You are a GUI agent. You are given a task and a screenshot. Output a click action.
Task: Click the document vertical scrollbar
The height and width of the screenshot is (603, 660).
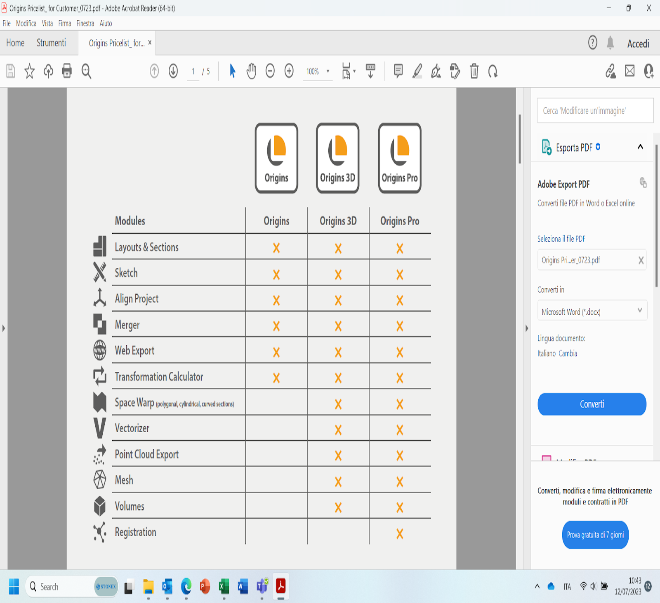(x=520, y=139)
